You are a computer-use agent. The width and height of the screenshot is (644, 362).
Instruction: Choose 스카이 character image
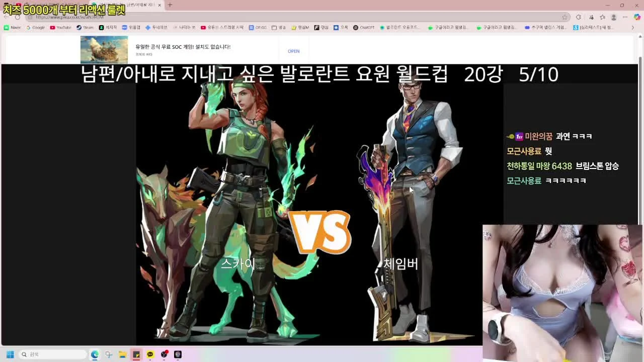click(x=227, y=211)
